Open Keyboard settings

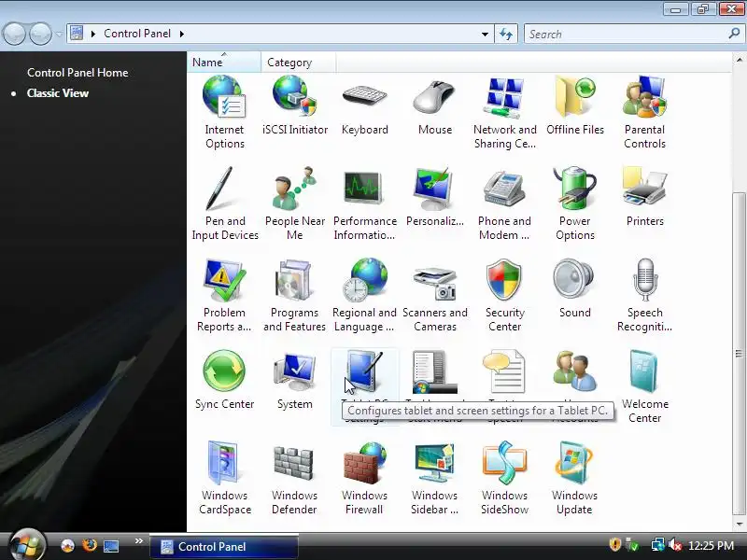tap(365, 106)
